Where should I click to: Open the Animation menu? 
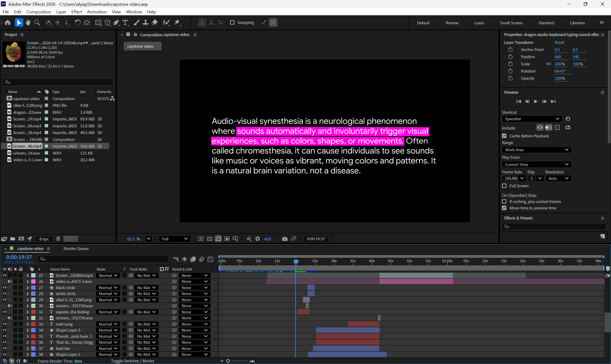tap(97, 12)
